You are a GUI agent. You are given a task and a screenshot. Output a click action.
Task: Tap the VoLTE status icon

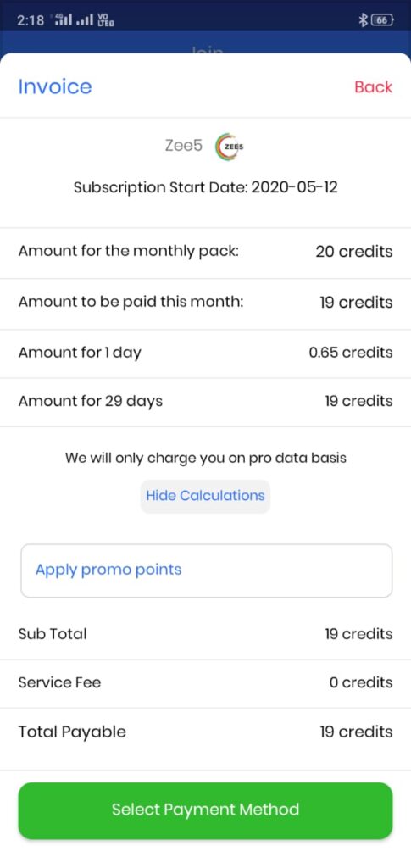tap(106, 20)
